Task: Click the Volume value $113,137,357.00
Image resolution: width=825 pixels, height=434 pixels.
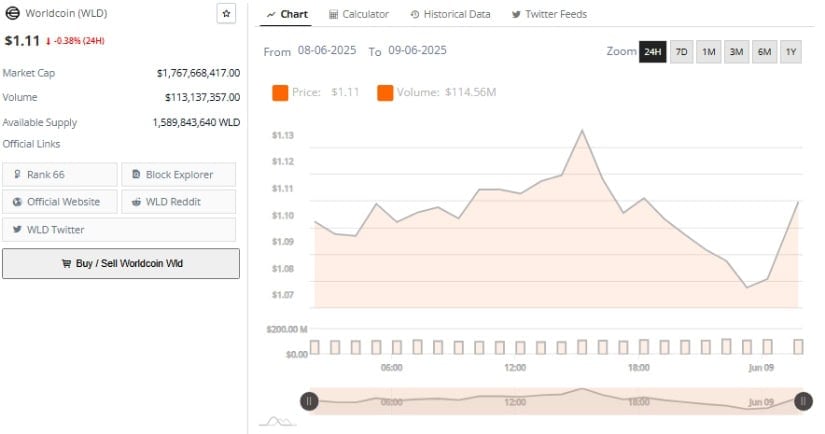Action: coord(203,97)
